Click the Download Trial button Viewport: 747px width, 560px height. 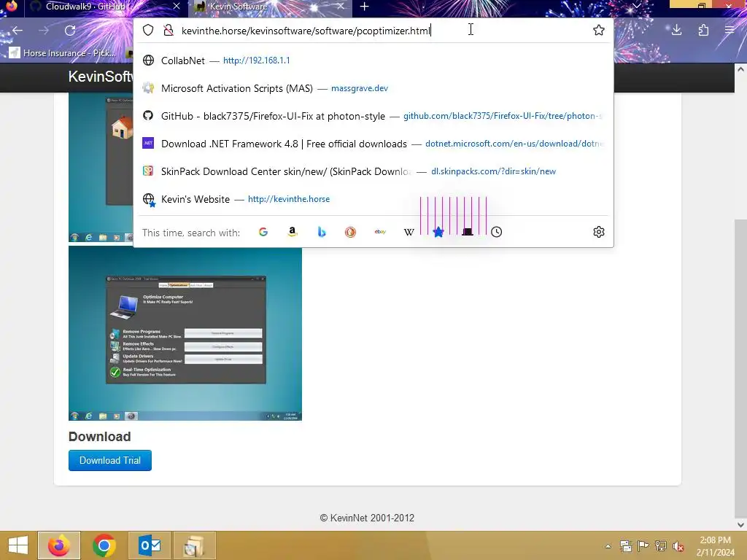(110, 461)
